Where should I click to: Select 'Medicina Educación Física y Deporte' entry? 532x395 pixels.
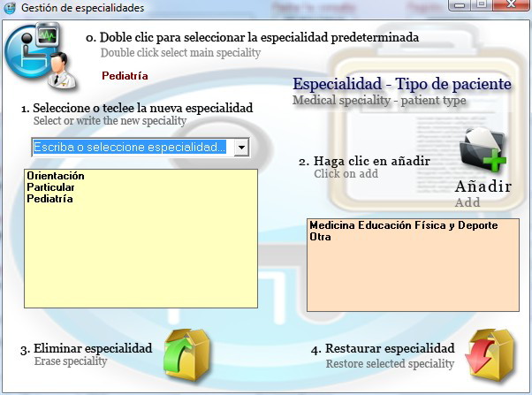point(403,225)
